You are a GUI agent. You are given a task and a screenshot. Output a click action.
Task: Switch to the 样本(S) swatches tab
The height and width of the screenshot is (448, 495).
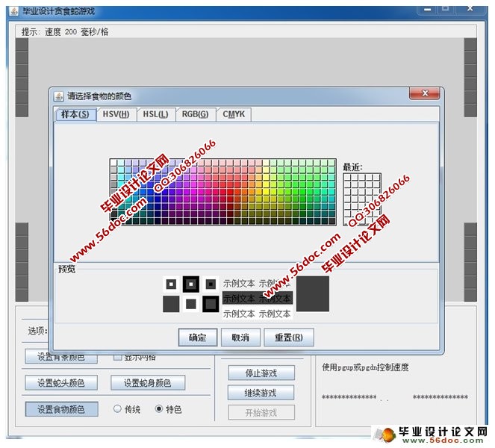(75, 114)
